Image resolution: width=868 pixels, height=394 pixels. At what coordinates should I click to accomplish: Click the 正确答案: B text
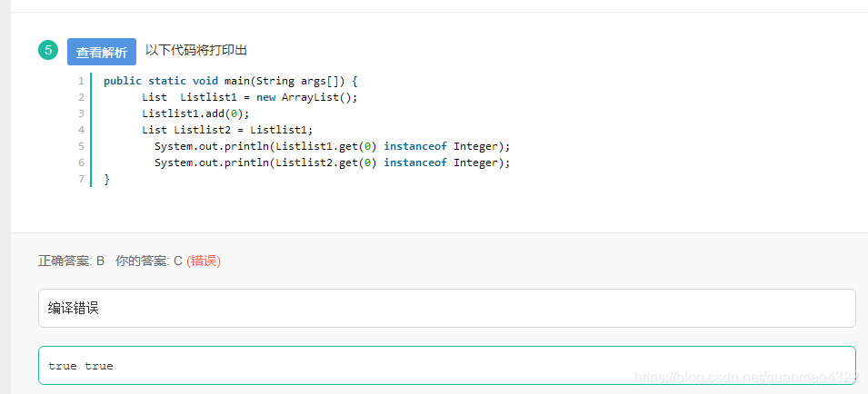coord(72,261)
